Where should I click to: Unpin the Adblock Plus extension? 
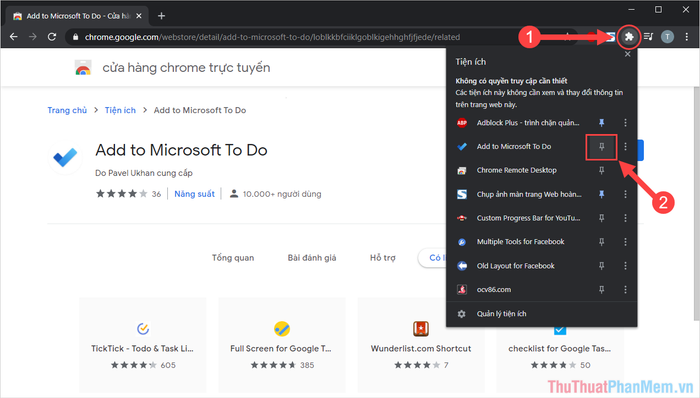(601, 122)
